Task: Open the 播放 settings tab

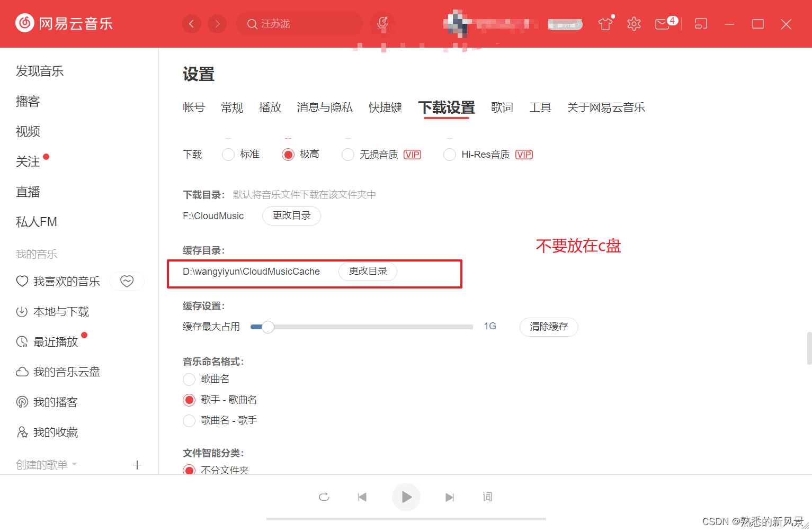Action: click(270, 107)
